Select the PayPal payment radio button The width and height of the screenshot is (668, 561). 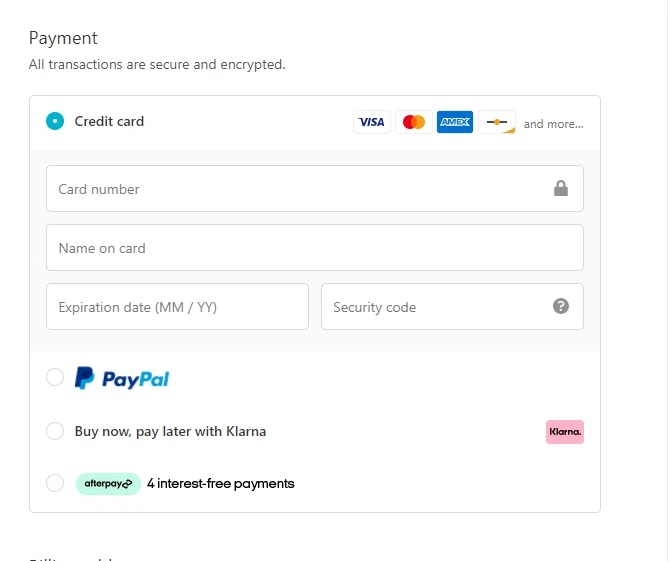pyautogui.click(x=55, y=377)
